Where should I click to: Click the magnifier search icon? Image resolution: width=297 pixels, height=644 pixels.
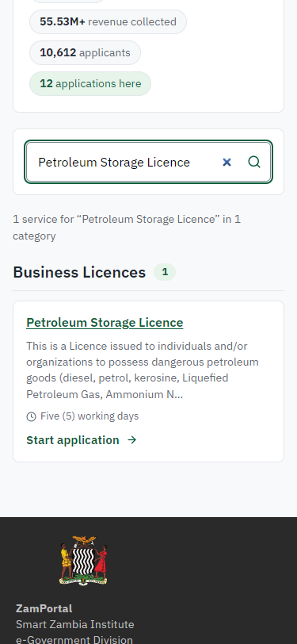254,163
